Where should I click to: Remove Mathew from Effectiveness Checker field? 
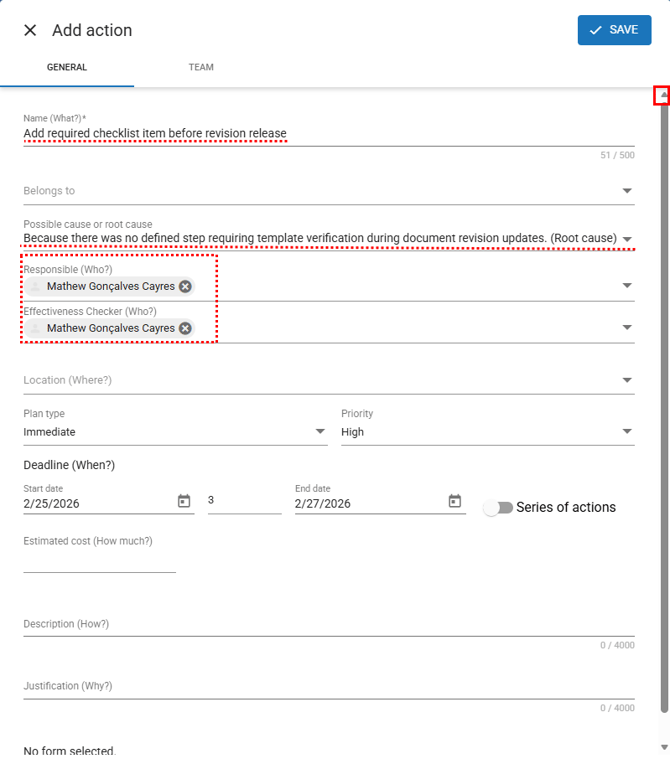click(x=185, y=329)
